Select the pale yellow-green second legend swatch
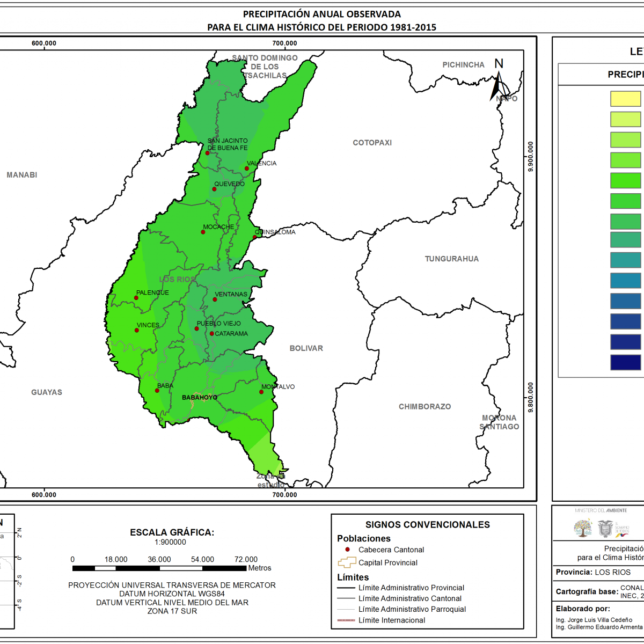The width and height of the screenshot is (644, 644). click(x=626, y=119)
